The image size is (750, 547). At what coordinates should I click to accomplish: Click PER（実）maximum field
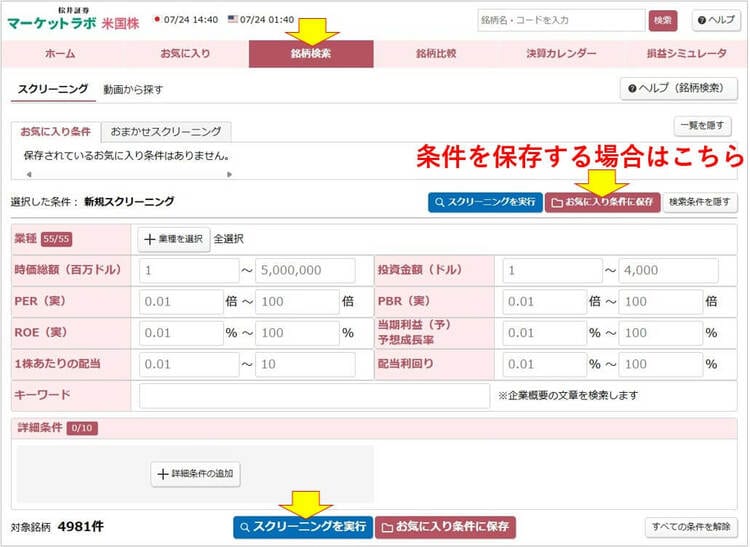click(x=298, y=302)
